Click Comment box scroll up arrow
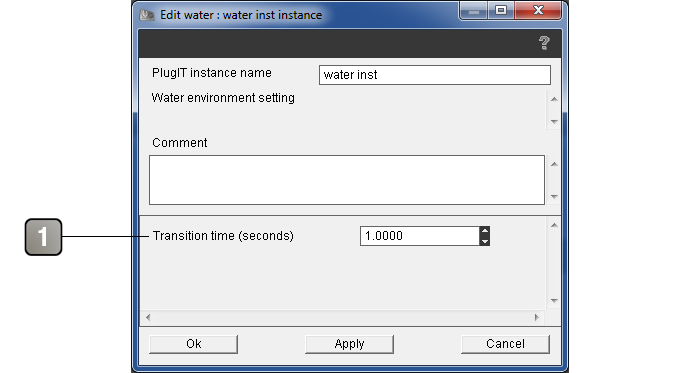 coord(554,164)
